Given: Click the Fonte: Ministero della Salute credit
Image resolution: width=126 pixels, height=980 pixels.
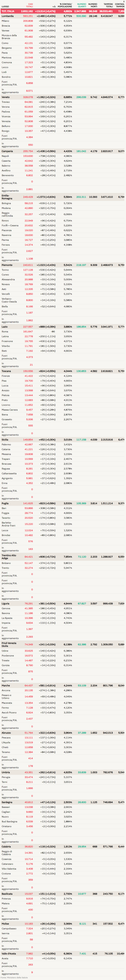Looking at the screenshot, I should point(14,977).
